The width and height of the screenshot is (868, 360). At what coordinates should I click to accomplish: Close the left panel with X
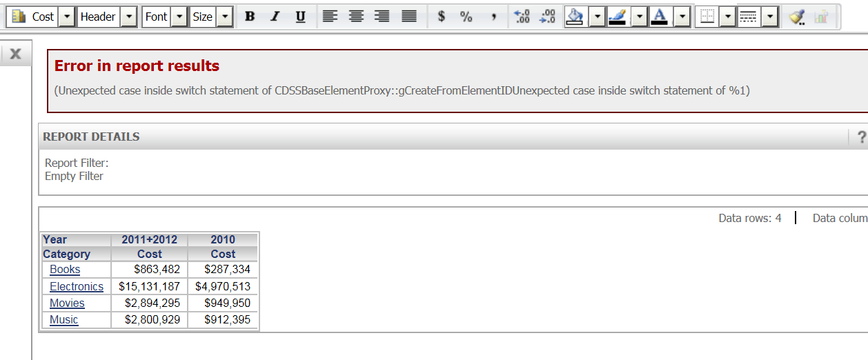(x=15, y=54)
